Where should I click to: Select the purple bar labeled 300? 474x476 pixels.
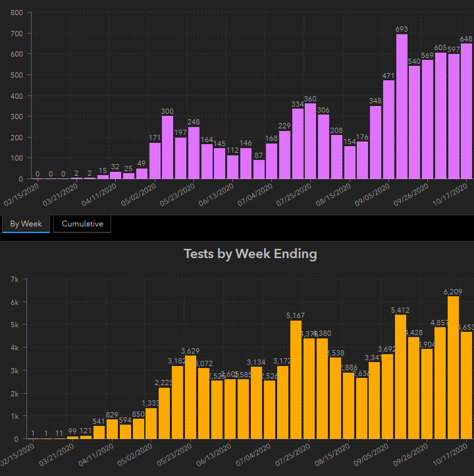[167, 147]
